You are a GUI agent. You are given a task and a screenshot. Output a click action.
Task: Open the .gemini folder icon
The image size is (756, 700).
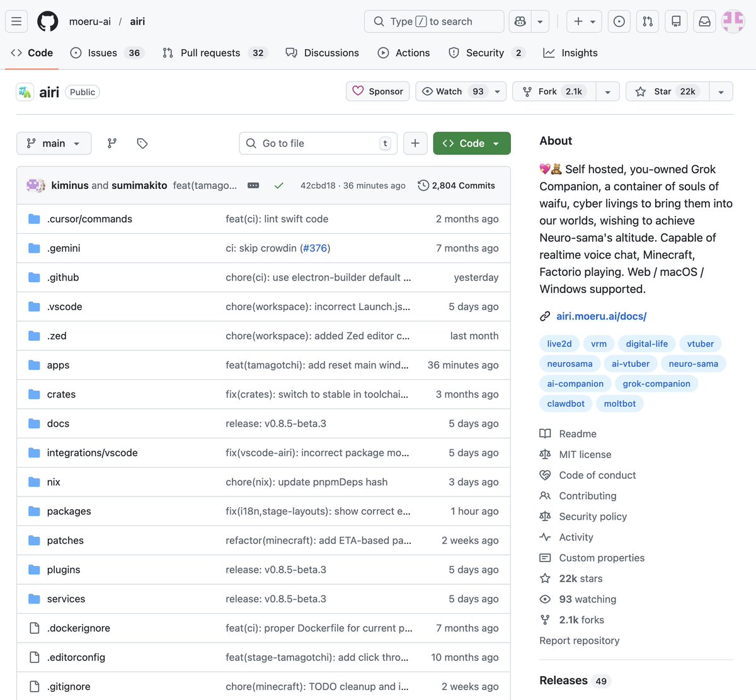(x=34, y=248)
